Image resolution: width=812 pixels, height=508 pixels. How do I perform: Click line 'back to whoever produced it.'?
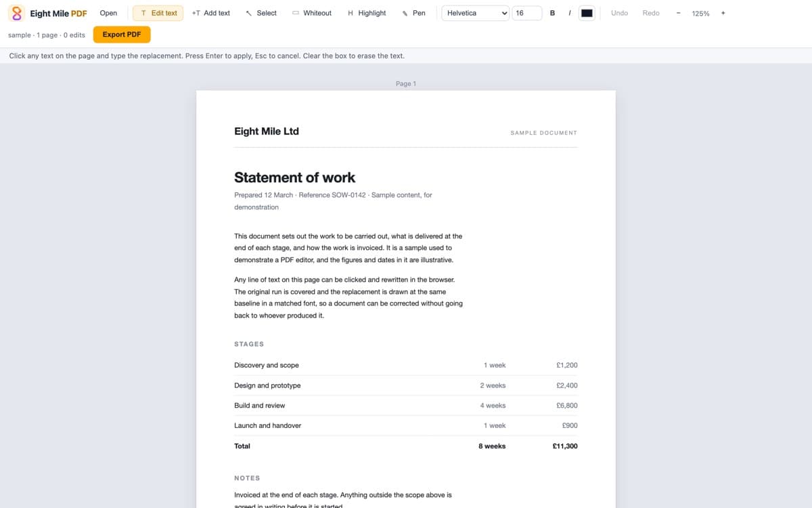279,316
